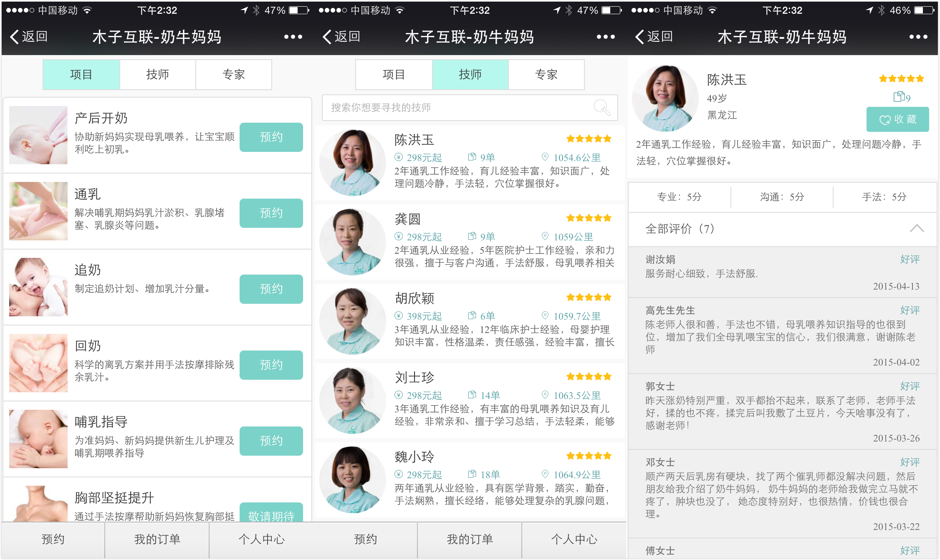Viewport: 940px width, 560px height.
Task: Open 我的订单 in first screen's bottom bar
Action: coord(157,539)
